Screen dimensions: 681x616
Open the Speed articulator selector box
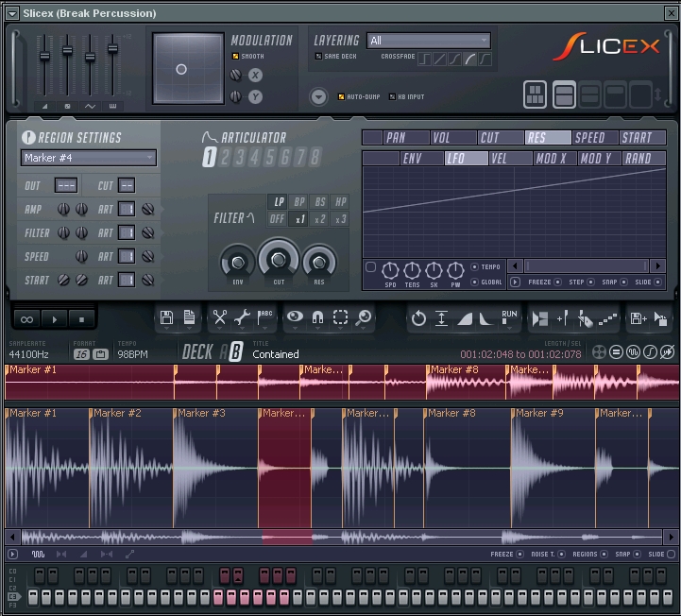tap(127, 256)
